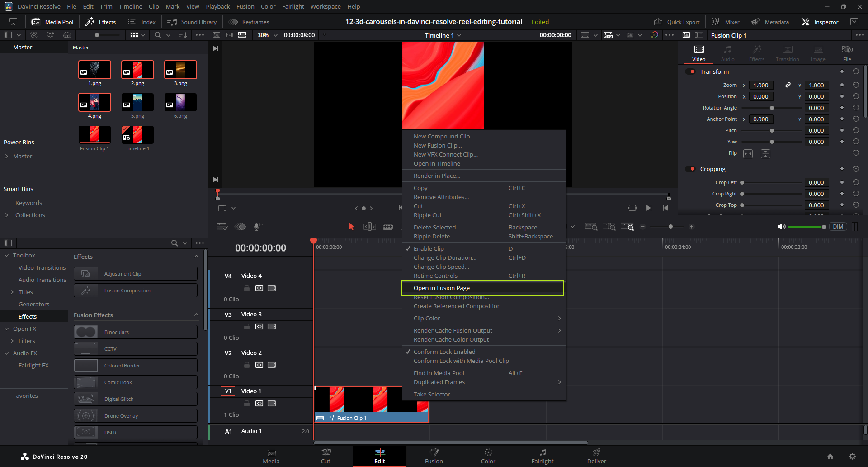Viewport: 868px width, 467px height.
Task: Click the flip horizontal icon
Action: (748, 154)
